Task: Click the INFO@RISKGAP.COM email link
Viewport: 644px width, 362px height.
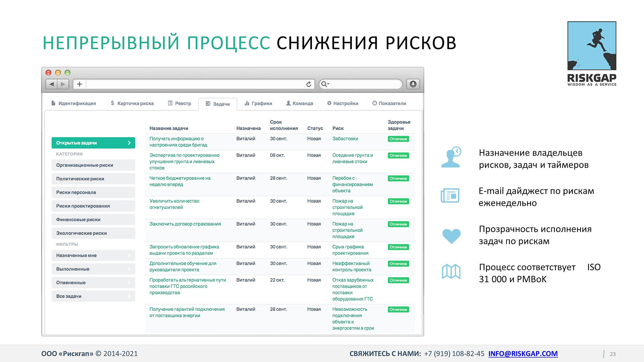Action: (x=523, y=354)
